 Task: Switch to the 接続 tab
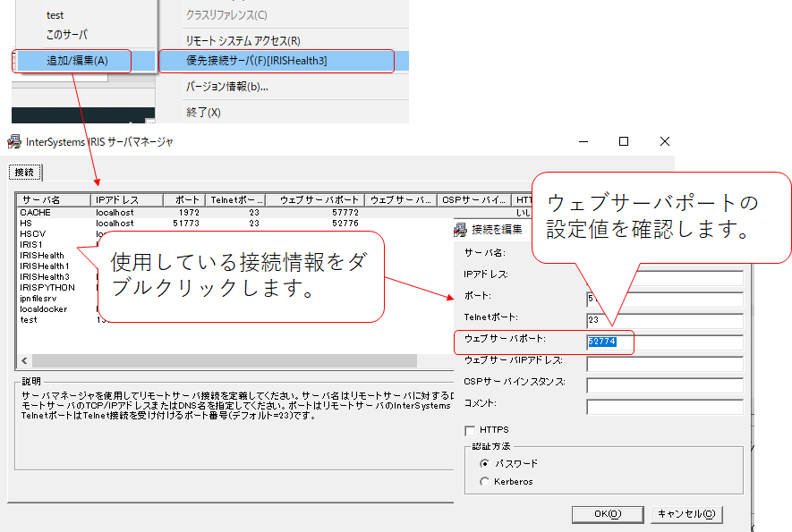(25, 172)
